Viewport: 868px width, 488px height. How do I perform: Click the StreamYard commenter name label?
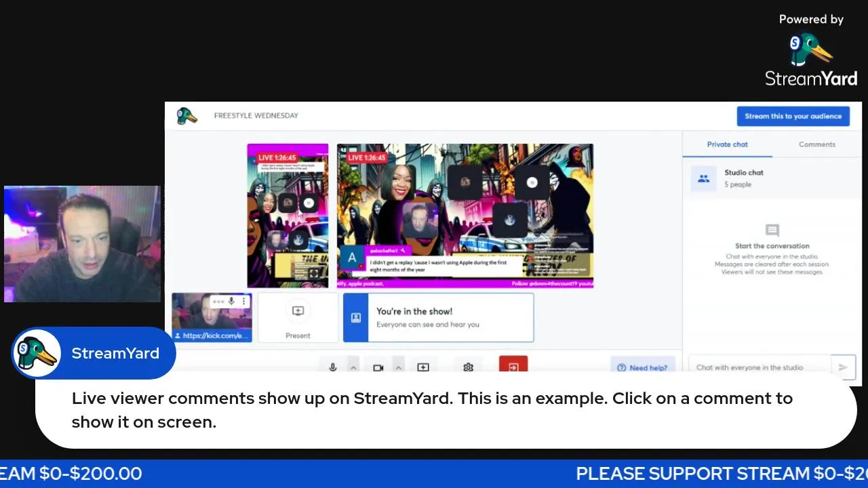[115, 353]
